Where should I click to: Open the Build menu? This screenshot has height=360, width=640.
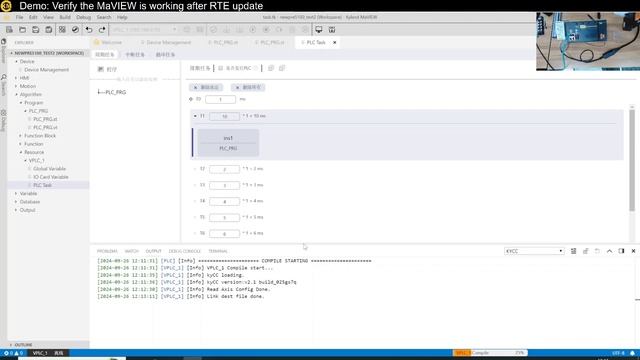click(x=65, y=17)
